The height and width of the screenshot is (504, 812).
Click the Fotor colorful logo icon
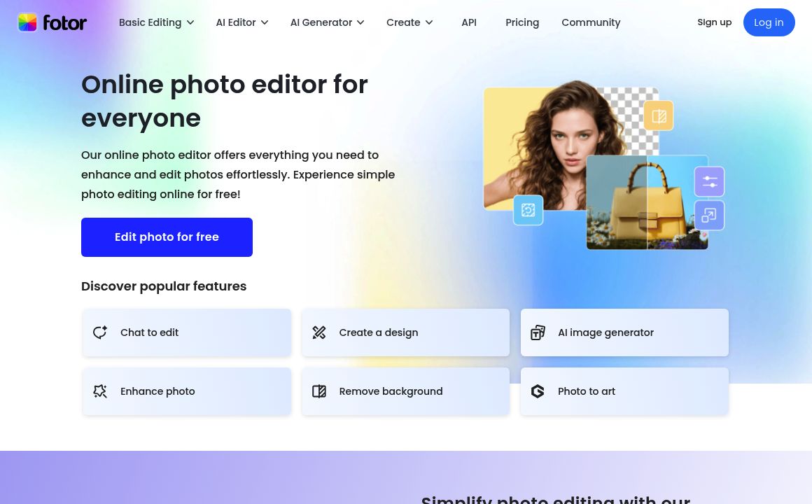tap(27, 22)
